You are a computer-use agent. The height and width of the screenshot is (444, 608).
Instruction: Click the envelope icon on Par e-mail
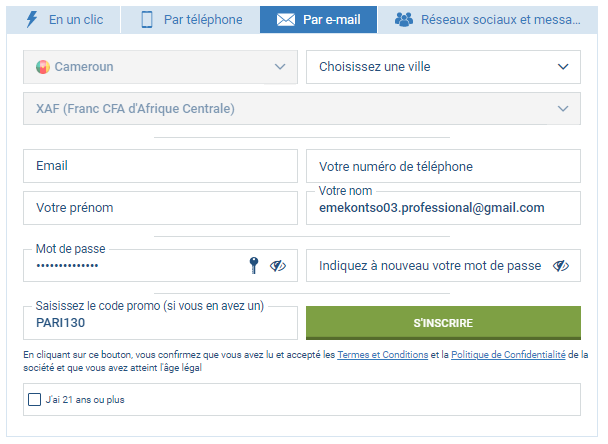coord(286,19)
